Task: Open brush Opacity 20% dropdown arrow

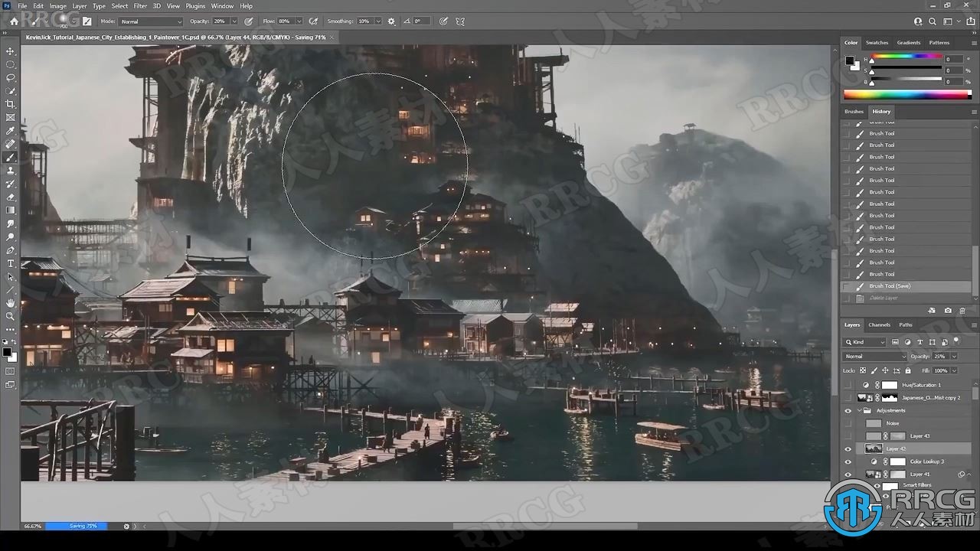Action: pyautogui.click(x=234, y=21)
